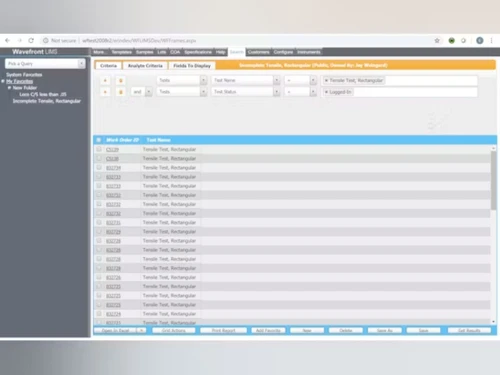Viewport: 500px width, 375px height.
Task: Remove the Logged-In value tag
Action: [326, 92]
